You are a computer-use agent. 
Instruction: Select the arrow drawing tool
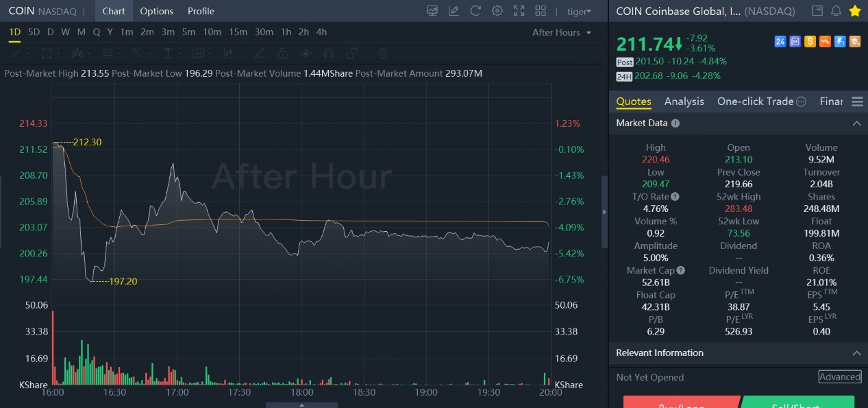coord(138,53)
